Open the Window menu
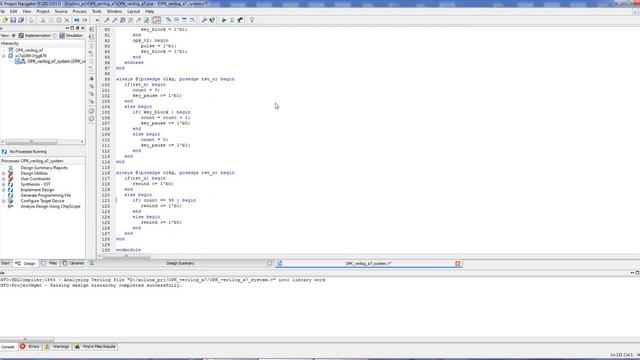Viewport: 640px width, 360px height. point(114,11)
